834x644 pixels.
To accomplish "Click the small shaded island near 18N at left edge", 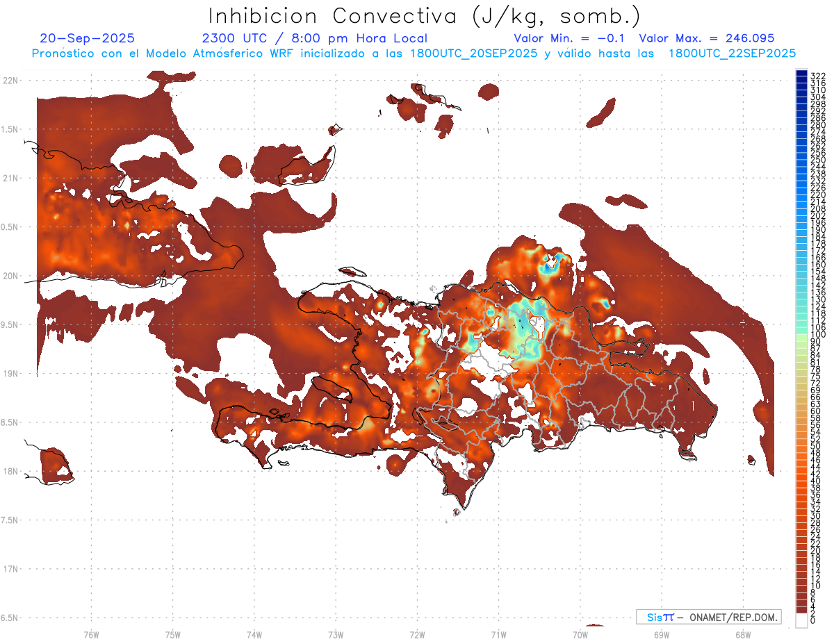I will (54, 464).
